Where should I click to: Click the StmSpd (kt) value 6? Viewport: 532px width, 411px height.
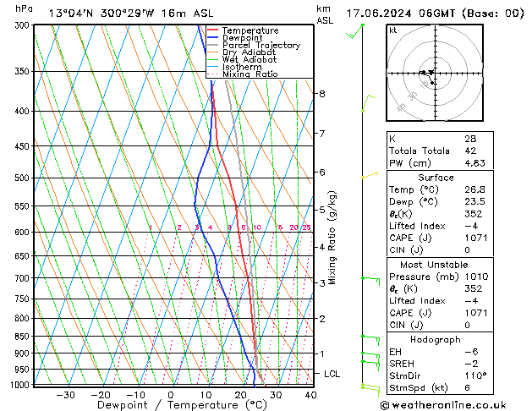467,387
